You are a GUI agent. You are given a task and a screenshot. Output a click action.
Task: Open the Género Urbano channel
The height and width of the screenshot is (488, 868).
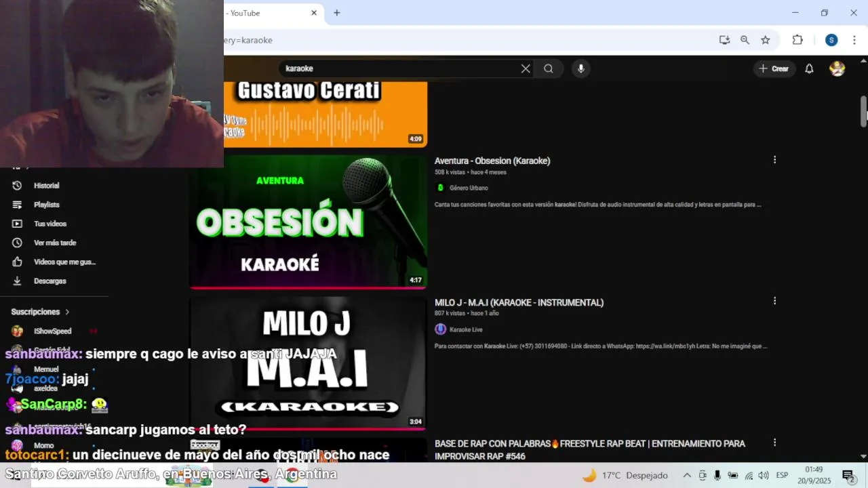[x=469, y=188]
